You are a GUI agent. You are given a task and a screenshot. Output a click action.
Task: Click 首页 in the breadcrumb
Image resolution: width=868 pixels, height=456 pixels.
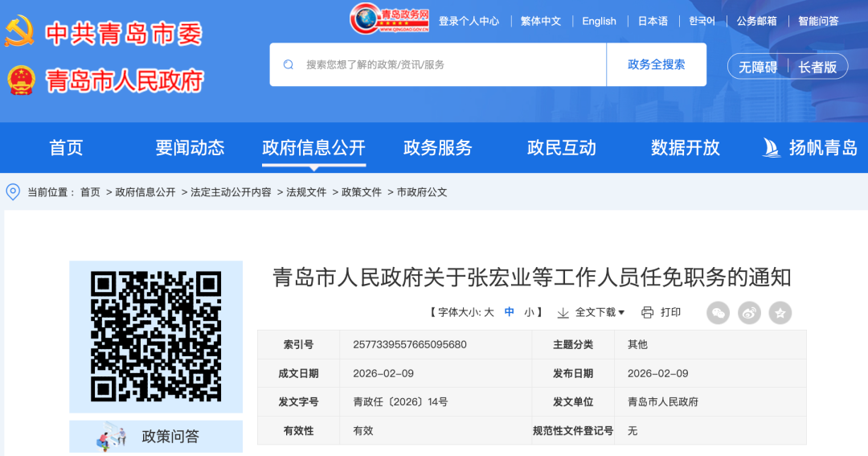coord(90,192)
